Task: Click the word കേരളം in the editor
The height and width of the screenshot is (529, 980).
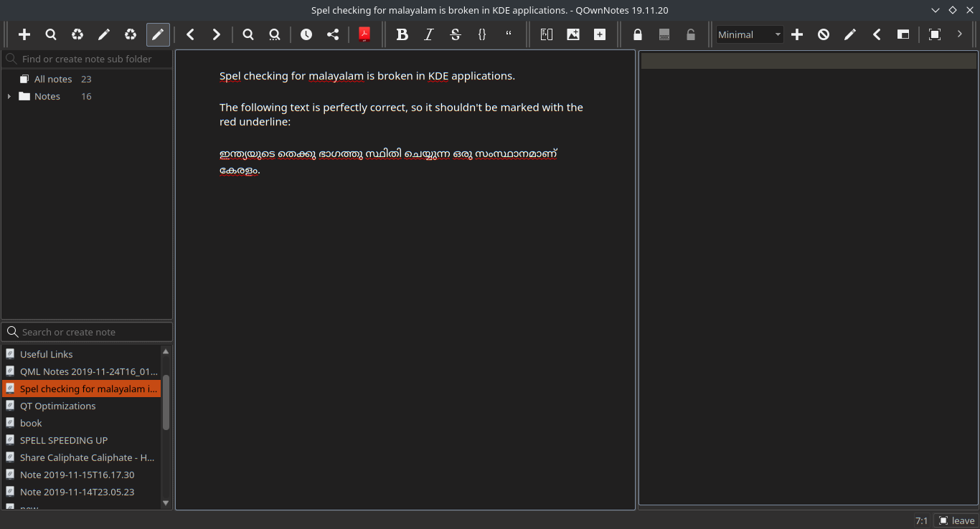Action: pos(238,171)
